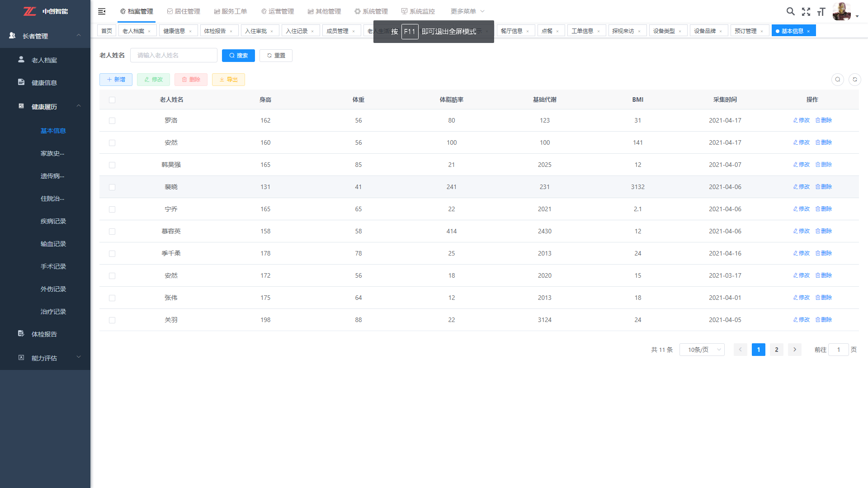Check the checkbox for 罗洛 row

[x=112, y=121]
